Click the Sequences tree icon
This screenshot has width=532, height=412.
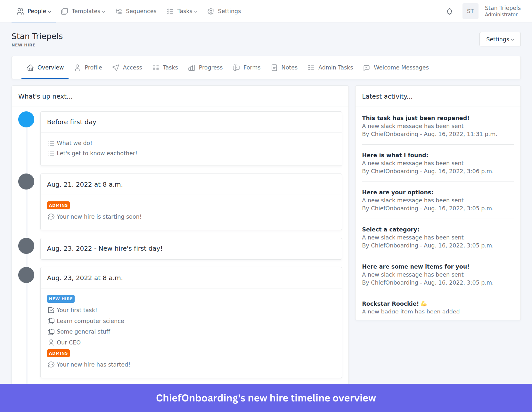point(119,12)
